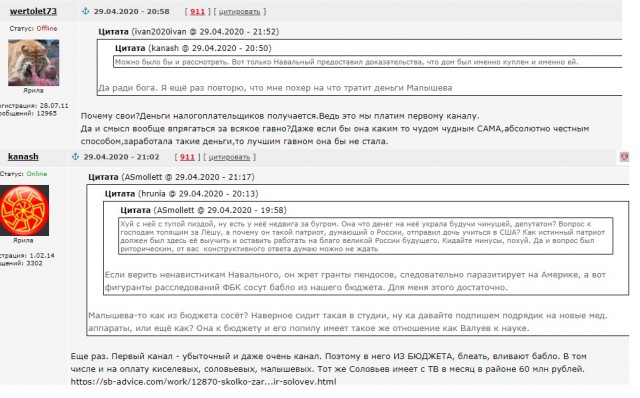640x398 pixels.
Task: Click anchor permalink icon for the 21:02 post
Action: (75, 157)
